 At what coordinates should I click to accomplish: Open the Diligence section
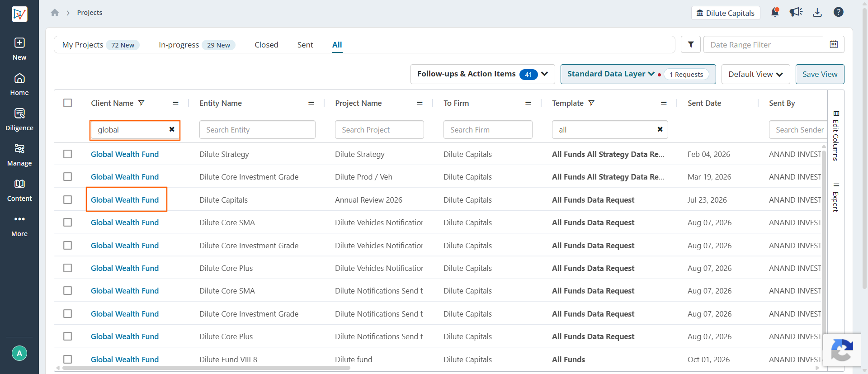click(x=19, y=120)
